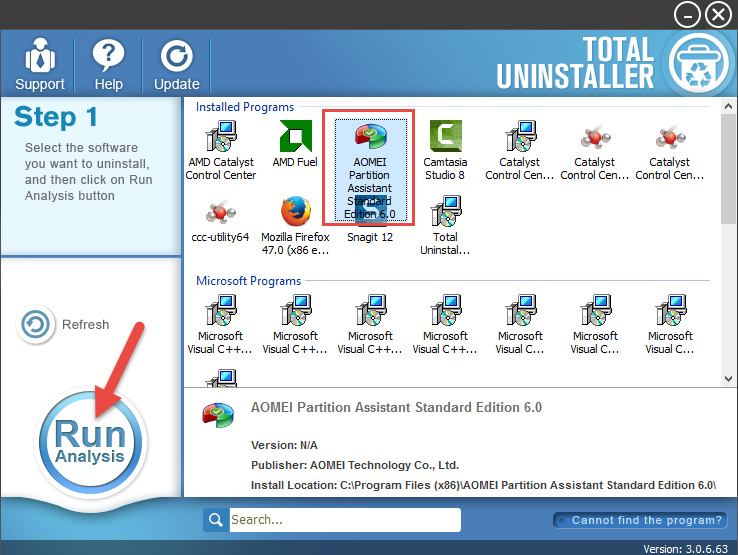Select Total Uninstaller in program list
738x555 pixels.
pyautogui.click(x=445, y=226)
